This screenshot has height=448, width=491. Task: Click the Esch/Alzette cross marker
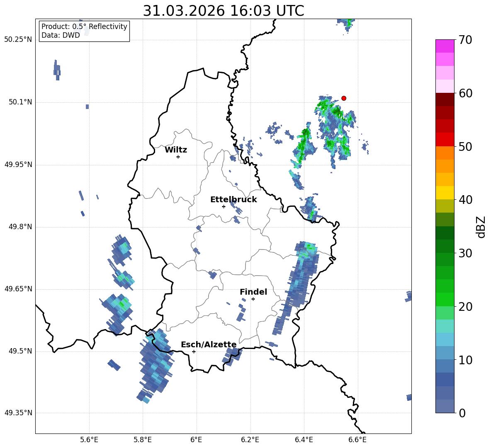(194, 351)
